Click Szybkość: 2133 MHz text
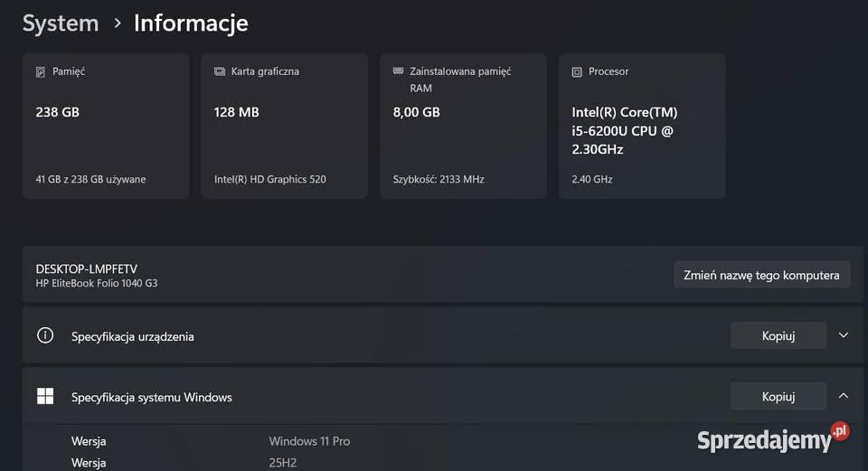Image resolution: width=868 pixels, height=471 pixels. [439, 179]
